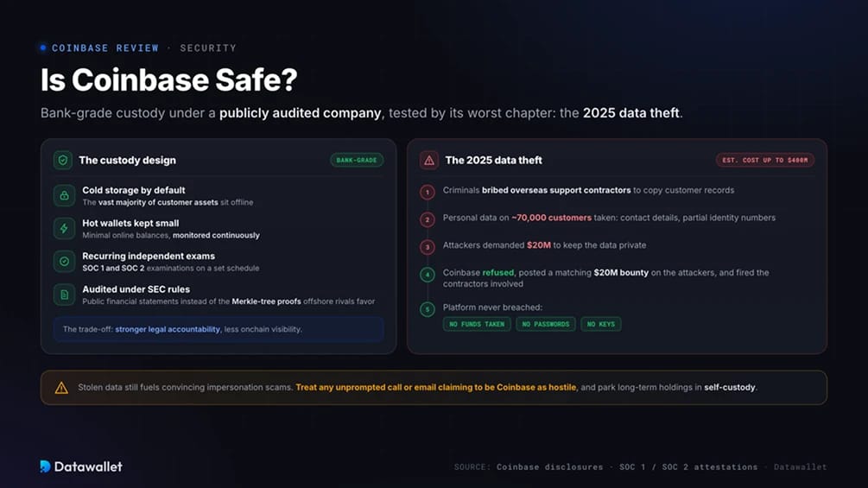Click the '2025 data theft' phrase in subtitle
This screenshot has height=488, width=868.
630,113
